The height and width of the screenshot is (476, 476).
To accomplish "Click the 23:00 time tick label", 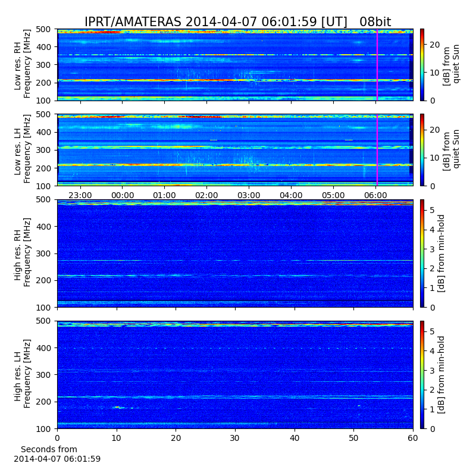I will pos(80,195).
